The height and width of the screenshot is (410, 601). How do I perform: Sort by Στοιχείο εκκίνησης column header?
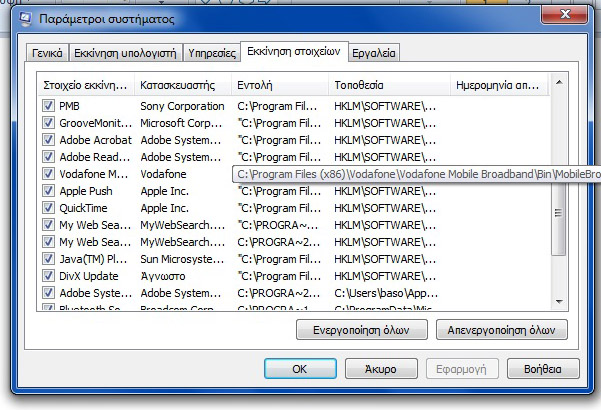(x=86, y=85)
